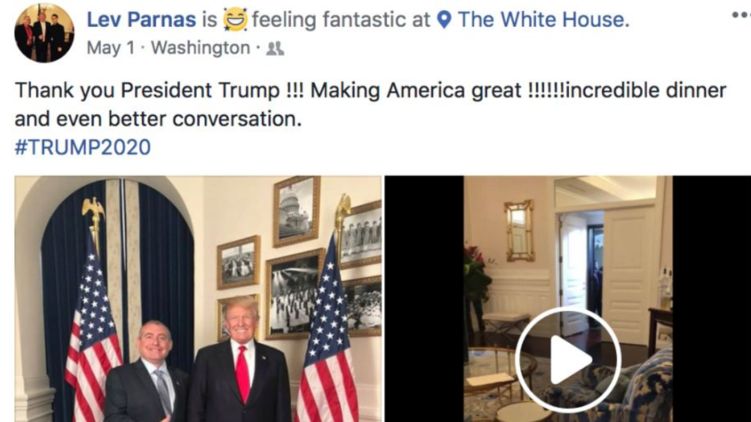
Task: Click the 'and even better conversation' line
Action: pos(158,119)
